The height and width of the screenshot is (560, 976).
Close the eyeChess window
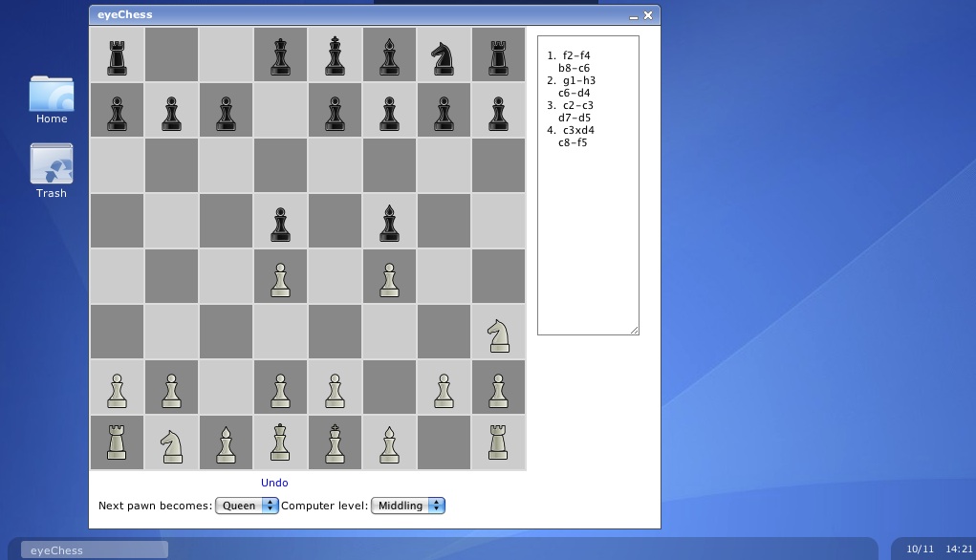[x=648, y=15]
